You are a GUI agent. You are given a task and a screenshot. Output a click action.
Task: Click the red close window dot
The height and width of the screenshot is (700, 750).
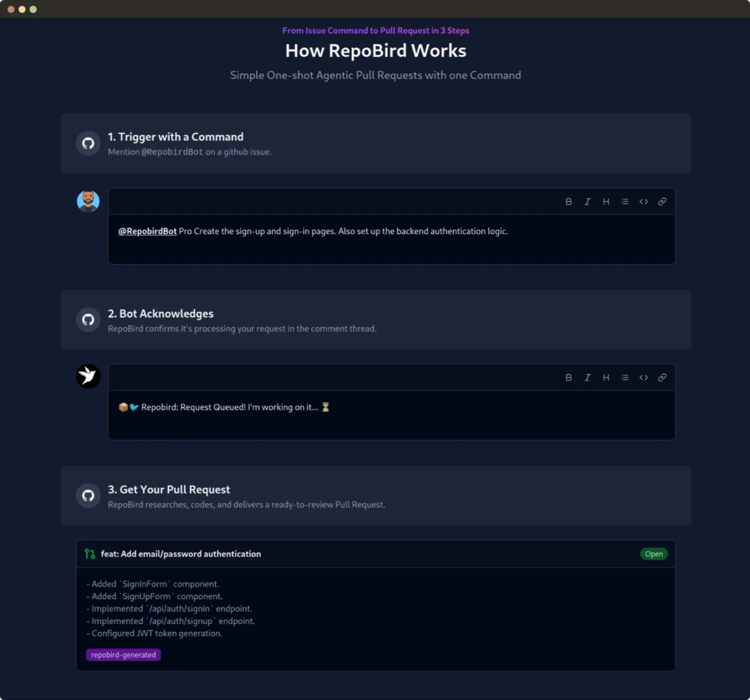pyautogui.click(x=11, y=9)
